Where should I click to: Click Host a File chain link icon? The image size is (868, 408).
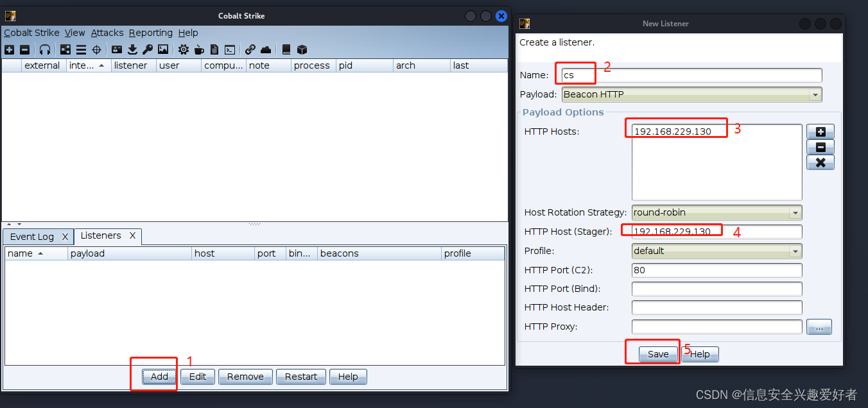point(250,49)
